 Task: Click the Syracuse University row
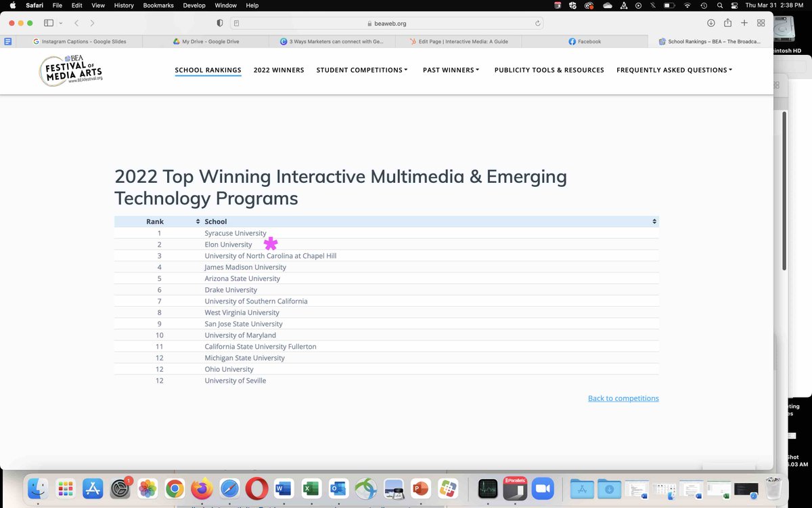coord(386,233)
